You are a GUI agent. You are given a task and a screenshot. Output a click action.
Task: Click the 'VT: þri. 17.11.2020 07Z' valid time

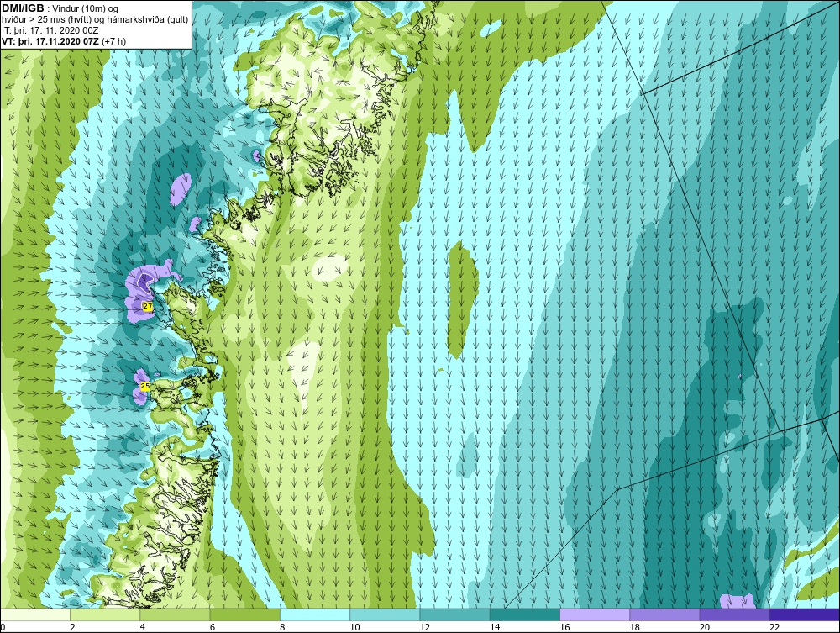tap(50, 41)
